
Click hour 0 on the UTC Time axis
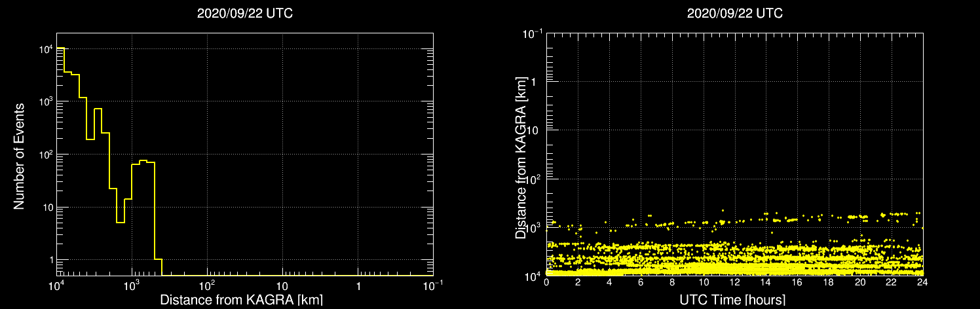point(546,282)
